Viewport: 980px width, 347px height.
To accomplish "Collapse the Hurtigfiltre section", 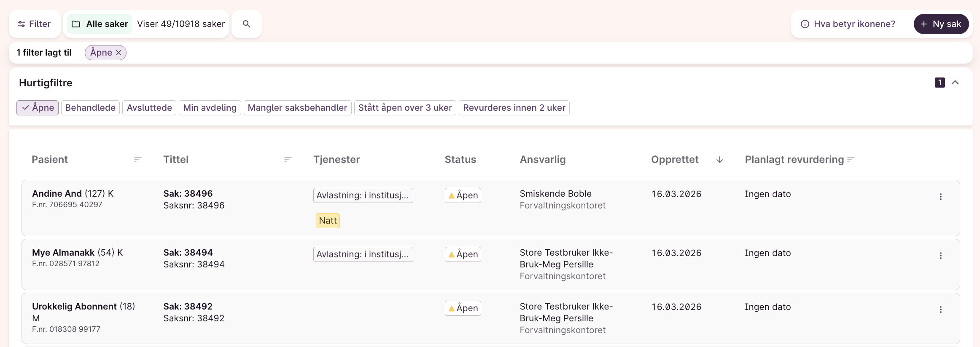I will (955, 83).
